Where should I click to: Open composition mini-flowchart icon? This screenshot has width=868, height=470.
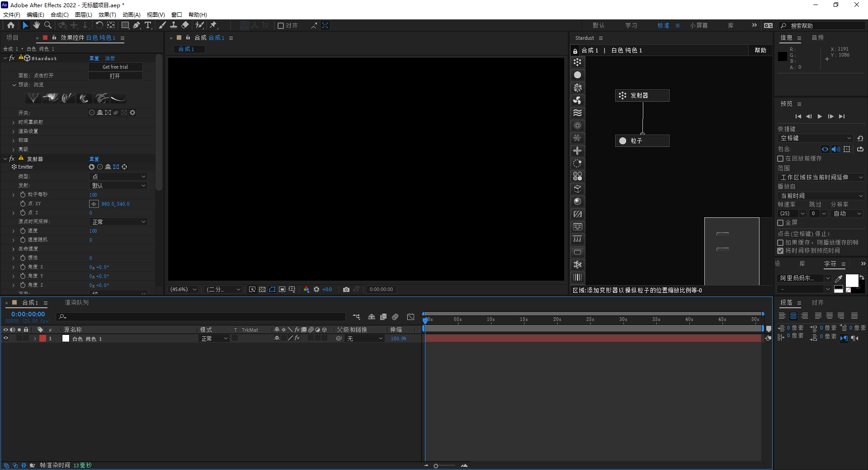click(x=357, y=317)
